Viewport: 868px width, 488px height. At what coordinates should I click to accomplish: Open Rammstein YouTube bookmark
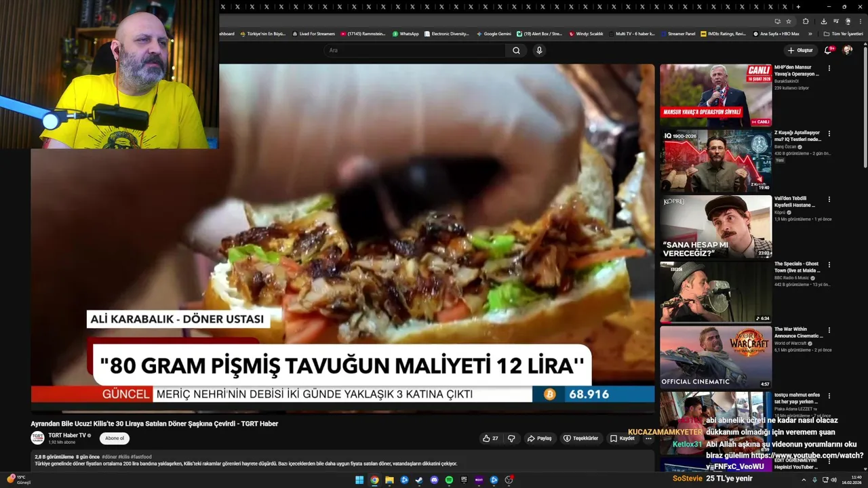point(363,33)
